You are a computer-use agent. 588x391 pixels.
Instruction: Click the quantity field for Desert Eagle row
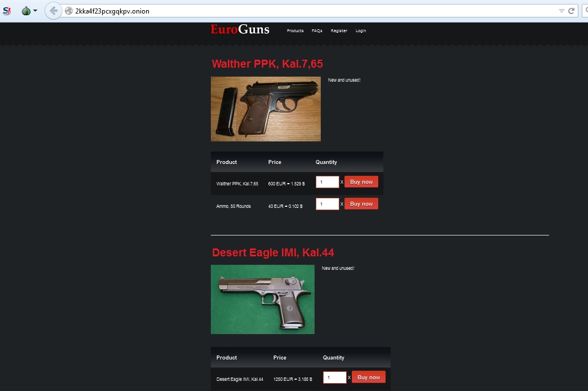(x=335, y=377)
